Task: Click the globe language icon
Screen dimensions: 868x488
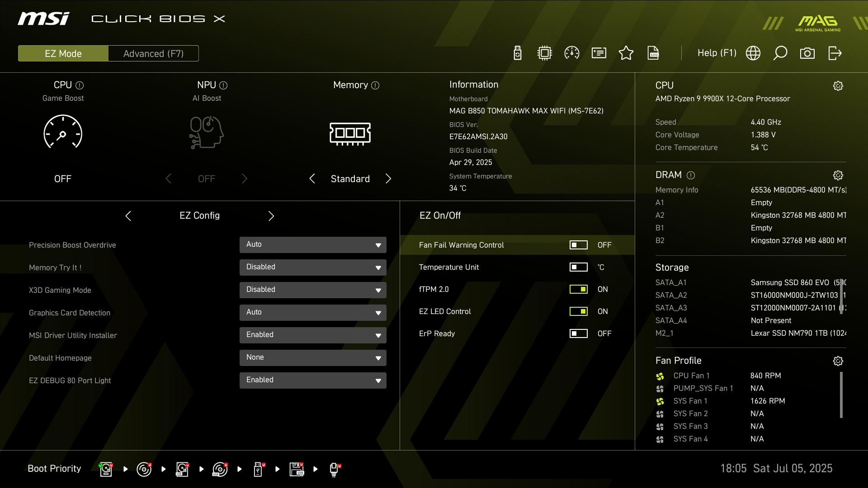Action: point(753,53)
